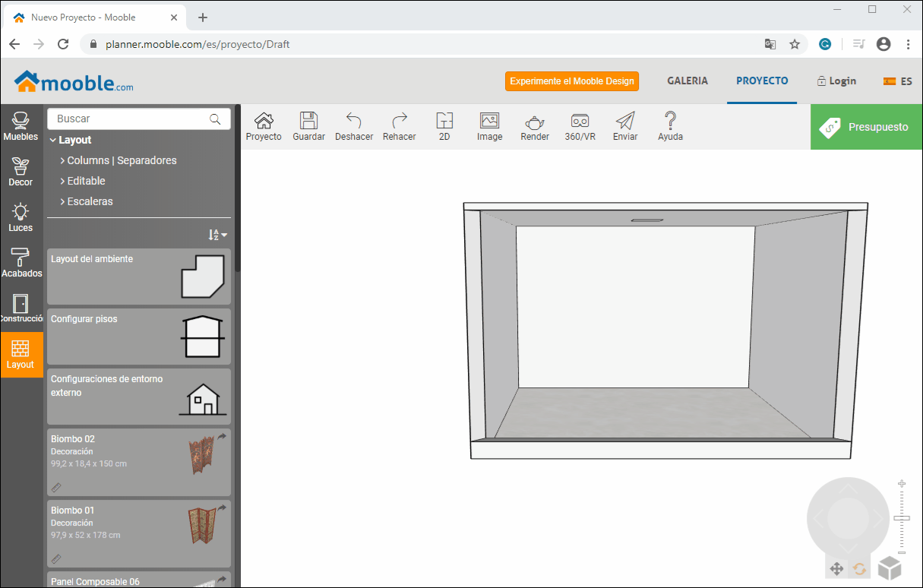This screenshot has height=588, width=923.
Task: Click the Biombo 02 share arrow
Action: coord(222,437)
